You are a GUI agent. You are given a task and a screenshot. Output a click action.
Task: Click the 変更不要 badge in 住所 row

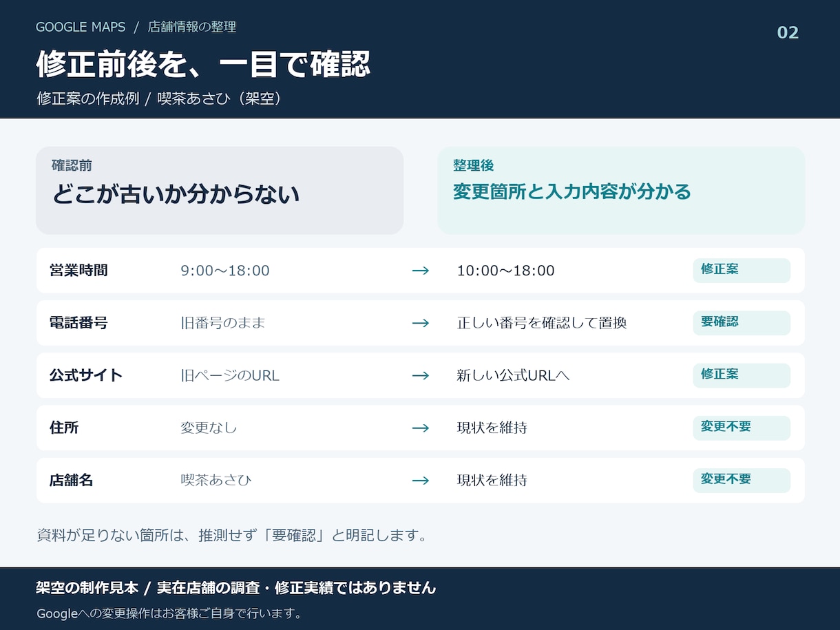742,427
